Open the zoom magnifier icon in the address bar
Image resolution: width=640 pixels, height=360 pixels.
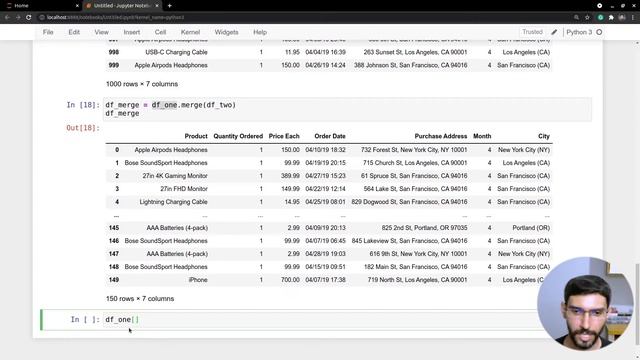tap(576, 18)
